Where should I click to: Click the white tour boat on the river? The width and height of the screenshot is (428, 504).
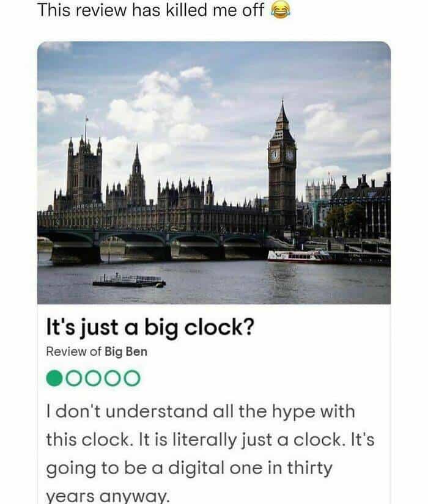[x=299, y=256]
